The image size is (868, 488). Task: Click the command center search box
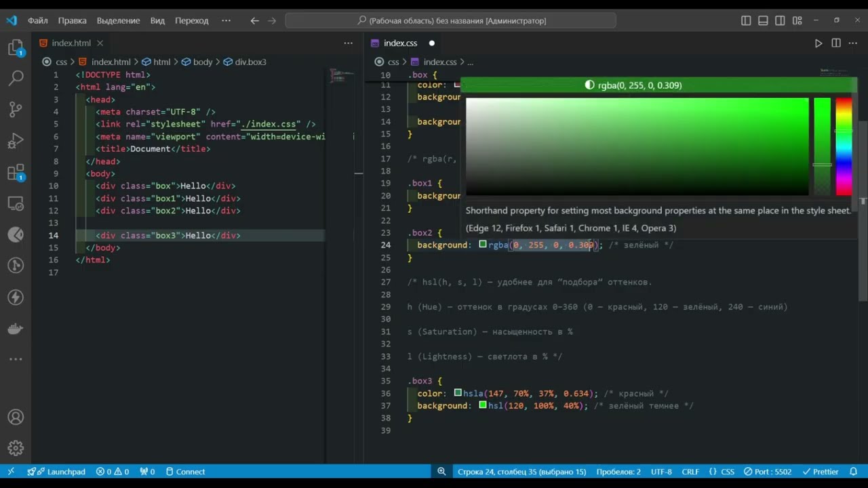click(x=450, y=21)
